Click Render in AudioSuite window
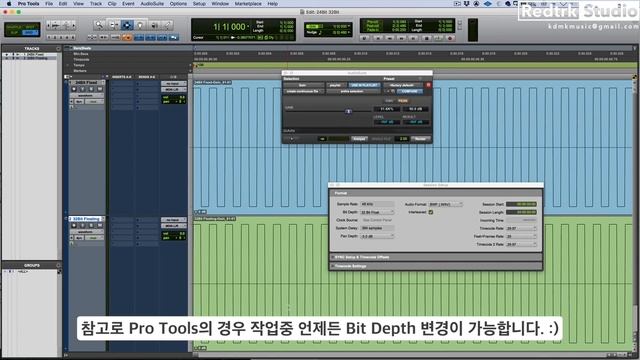This screenshot has width=640, height=360. [x=420, y=139]
